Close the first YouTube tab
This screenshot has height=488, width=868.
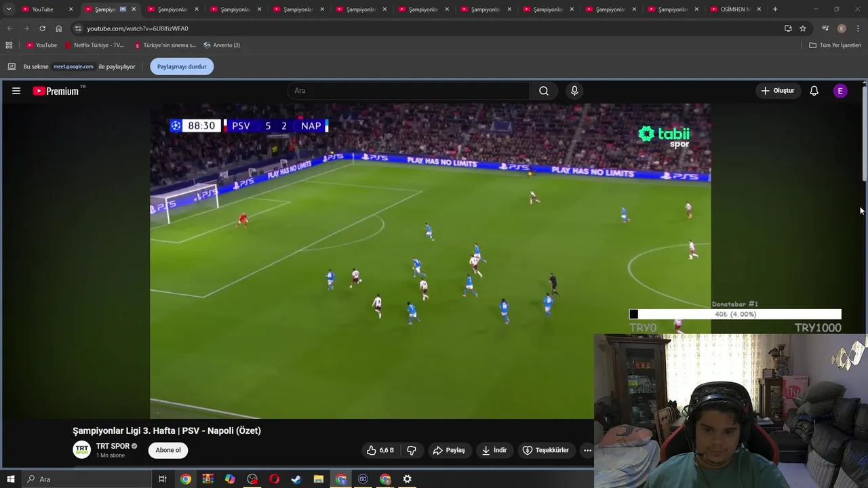tap(71, 9)
